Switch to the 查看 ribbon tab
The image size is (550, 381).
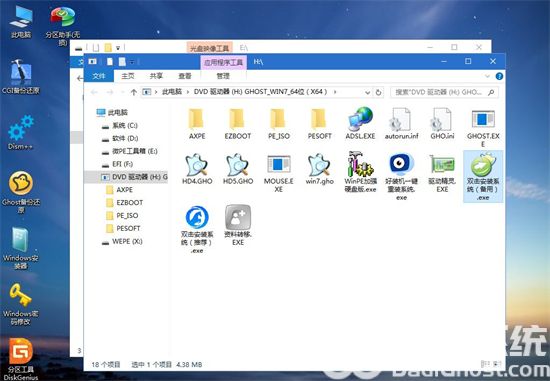185,76
